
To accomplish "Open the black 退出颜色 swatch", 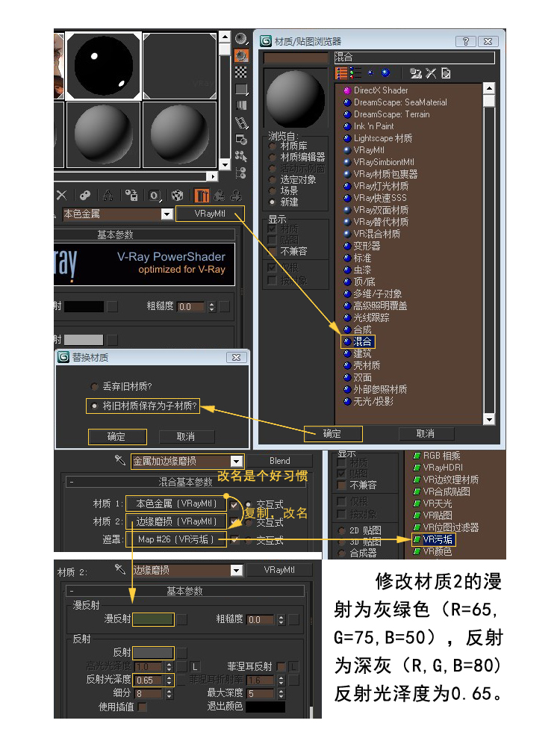I will click(266, 707).
